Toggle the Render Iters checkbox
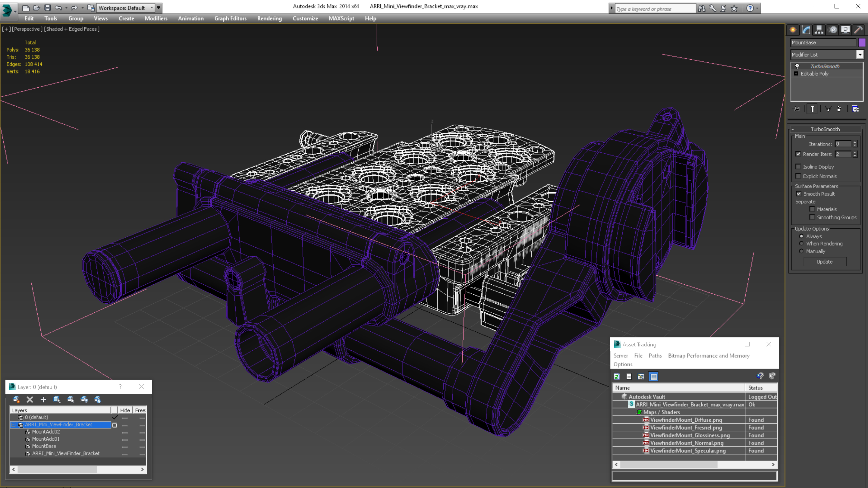The height and width of the screenshot is (488, 868). tap(798, 154)
